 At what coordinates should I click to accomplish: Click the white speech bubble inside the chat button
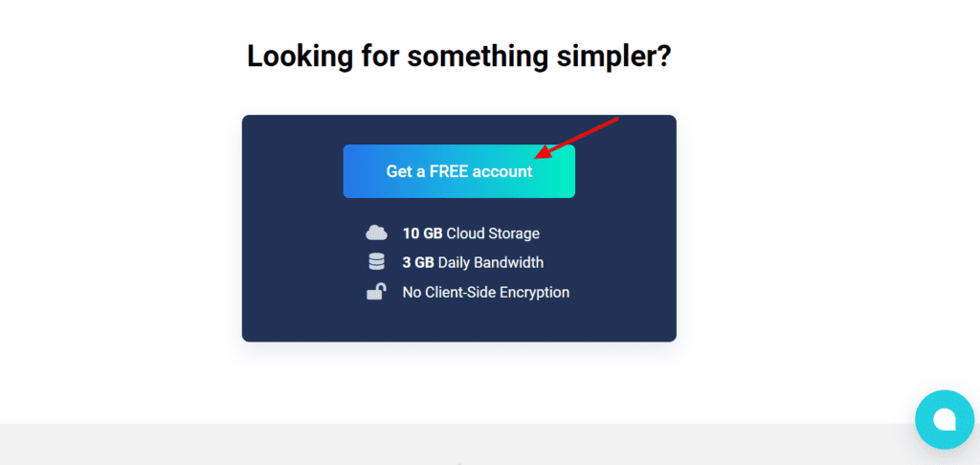pyautogui.click(x=945, y=419)
